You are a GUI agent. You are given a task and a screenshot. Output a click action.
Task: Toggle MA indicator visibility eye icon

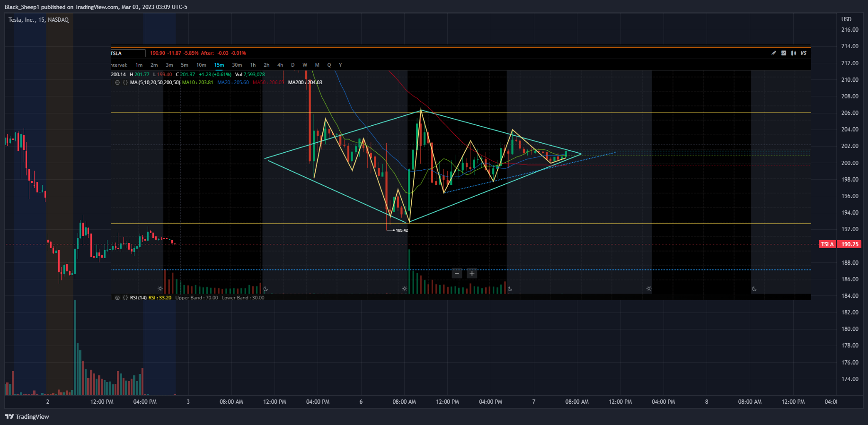(117, 82)
